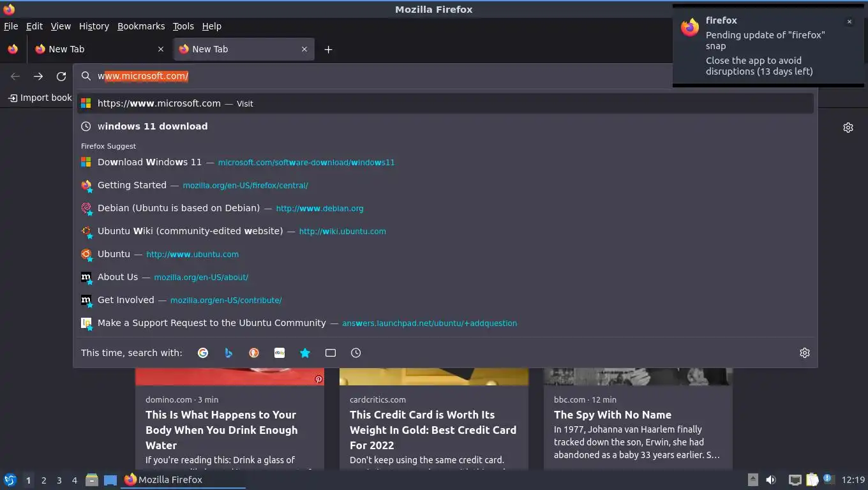Select the 'windows 11 download' history search

(445, 126)
